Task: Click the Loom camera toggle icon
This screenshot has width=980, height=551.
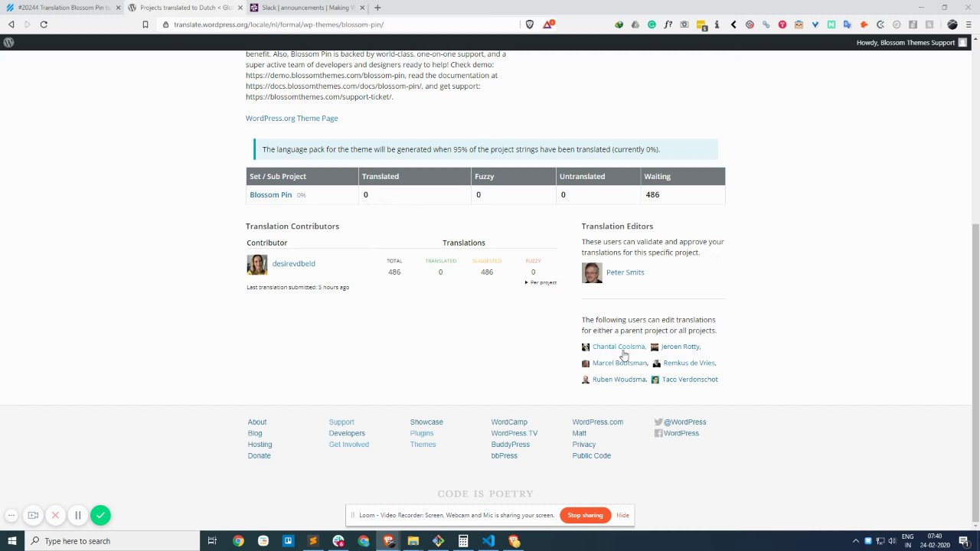Action: tap(33, 515)
